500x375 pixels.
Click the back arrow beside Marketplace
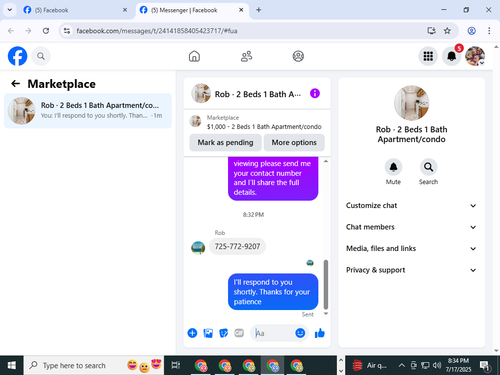[16, 84]
